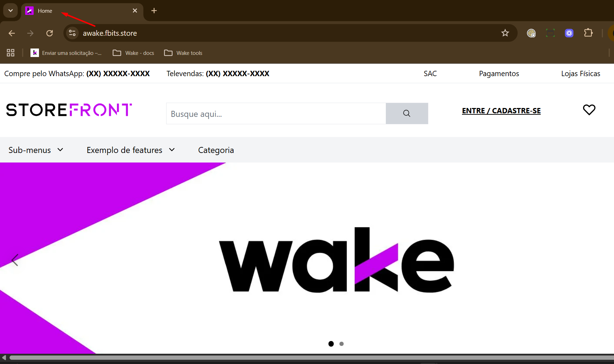Open the 'Wake tools' bookmark folder
The image size is (614, 364).
184,53
